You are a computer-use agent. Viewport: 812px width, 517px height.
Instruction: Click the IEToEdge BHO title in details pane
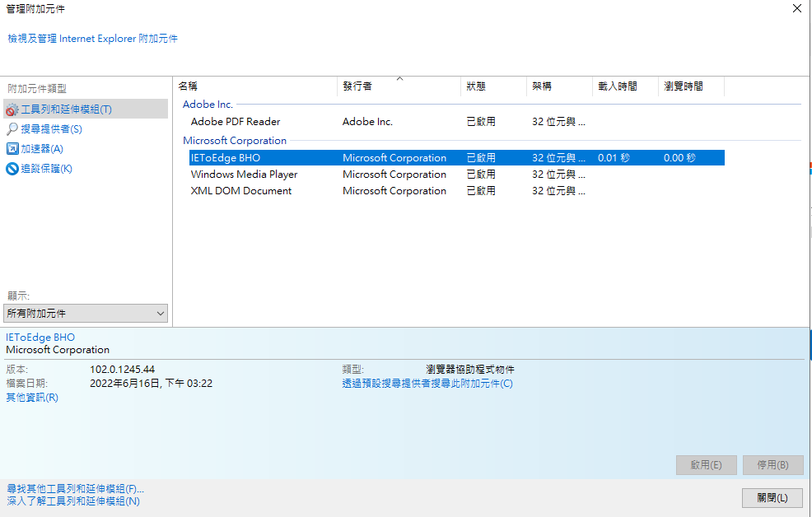pos(40,338)
